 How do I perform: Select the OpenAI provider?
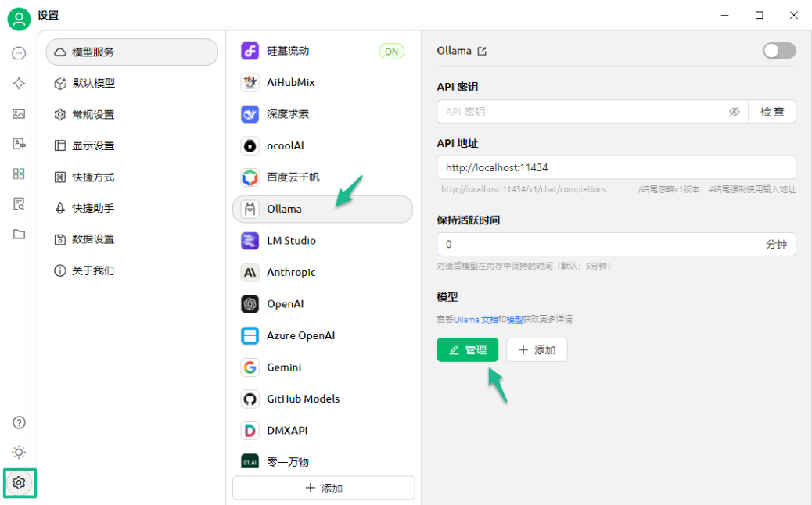[x=322, y=304]
